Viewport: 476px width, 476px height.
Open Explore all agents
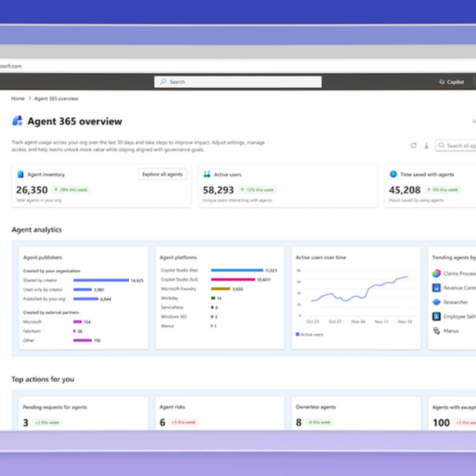pyautogui.click(x=162, y=174)
